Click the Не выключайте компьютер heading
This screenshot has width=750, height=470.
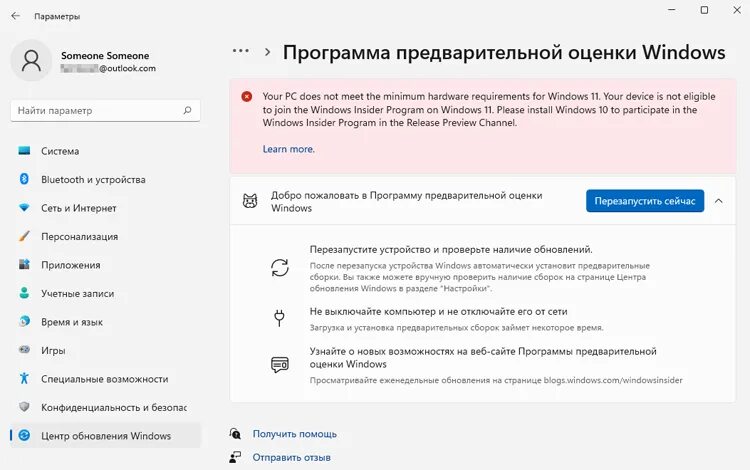coord(438,311)
